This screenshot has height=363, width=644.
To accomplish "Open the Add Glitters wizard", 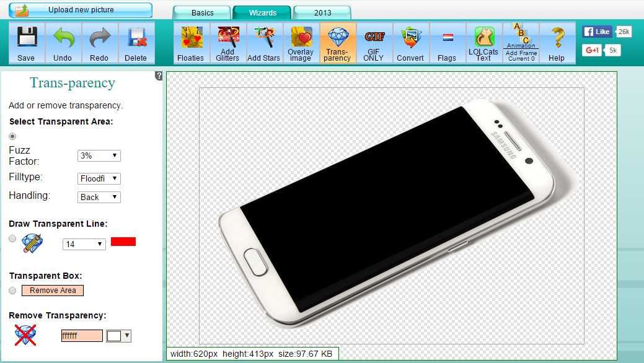I will [x=227, y=43].
